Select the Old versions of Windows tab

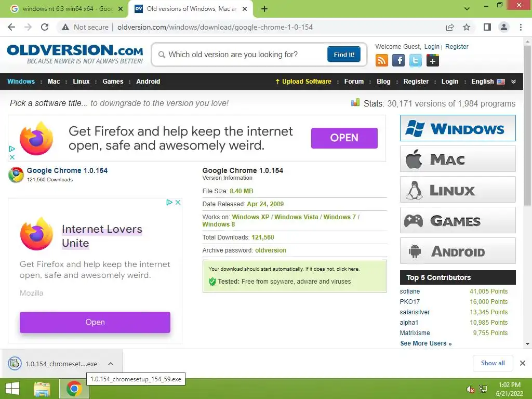190,9
